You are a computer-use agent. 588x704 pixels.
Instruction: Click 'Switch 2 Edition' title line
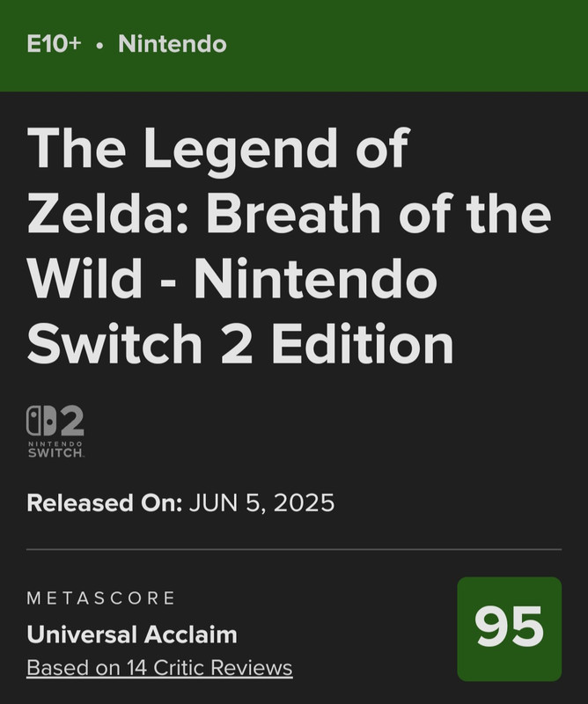[x=240, y=346]
